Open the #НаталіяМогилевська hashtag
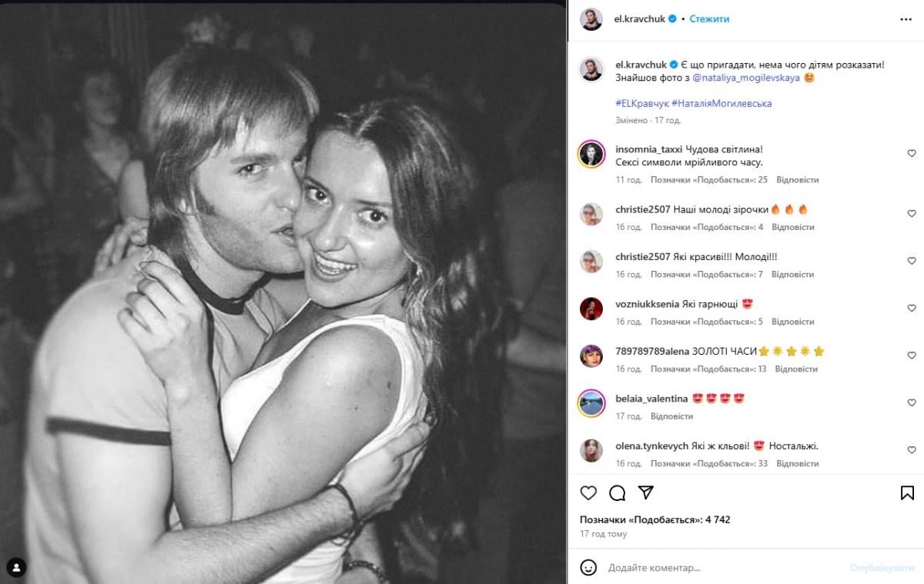This screenshot has height=584, width=924. [x=721, y=103]
